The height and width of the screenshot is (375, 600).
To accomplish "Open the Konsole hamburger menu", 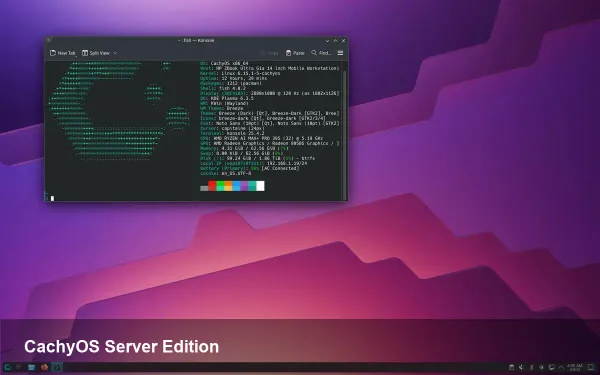I will point(340,53).
